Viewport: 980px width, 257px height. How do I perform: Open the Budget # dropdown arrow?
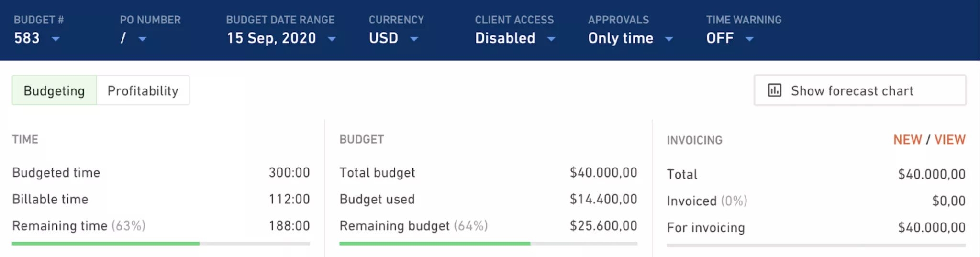pyautogui.click(x=56, y=39)
